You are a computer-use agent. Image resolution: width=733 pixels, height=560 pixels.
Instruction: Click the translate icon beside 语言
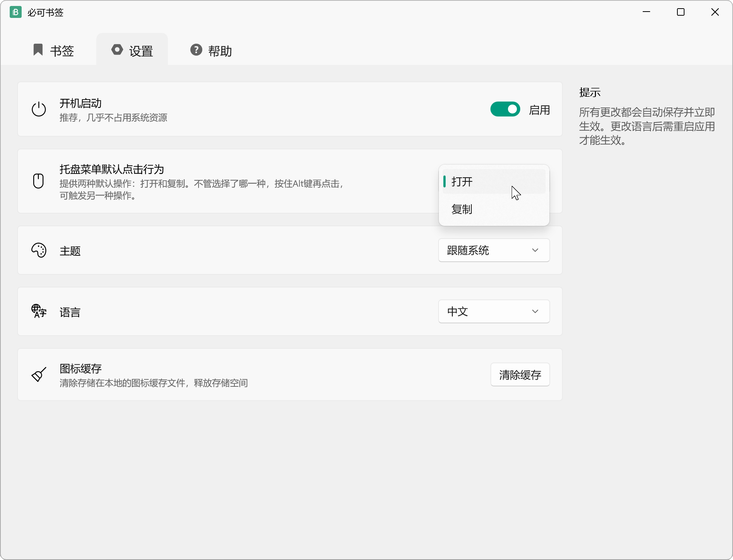pyautogui.click(x=39, y=311)
